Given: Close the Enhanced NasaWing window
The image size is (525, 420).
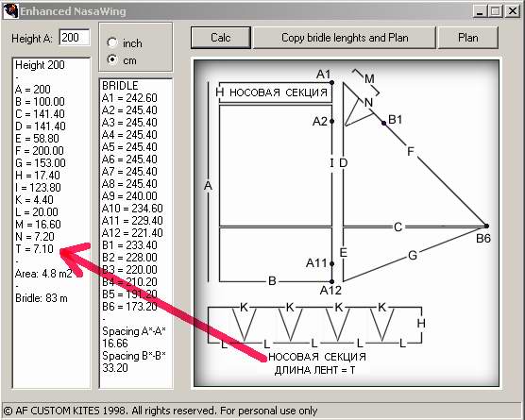Looking at the screenshot, I should [x=513, y=11].
